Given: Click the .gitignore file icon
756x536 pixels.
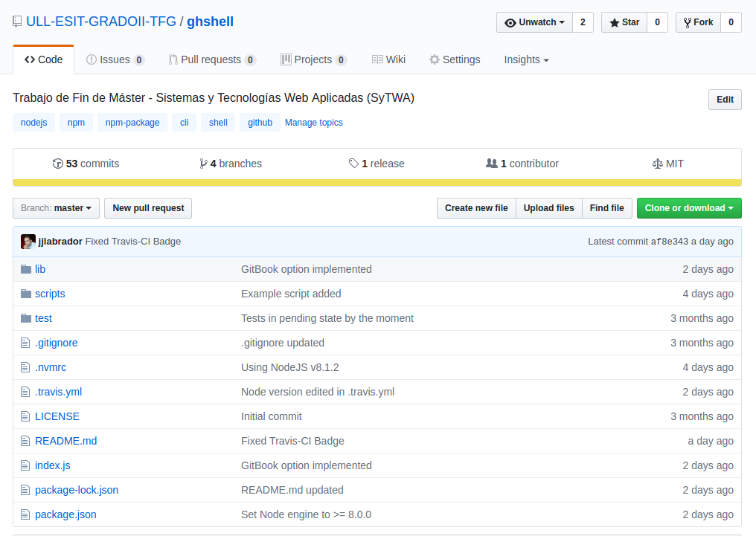Looking at the screenshot, I should click(x=25, y=343).
